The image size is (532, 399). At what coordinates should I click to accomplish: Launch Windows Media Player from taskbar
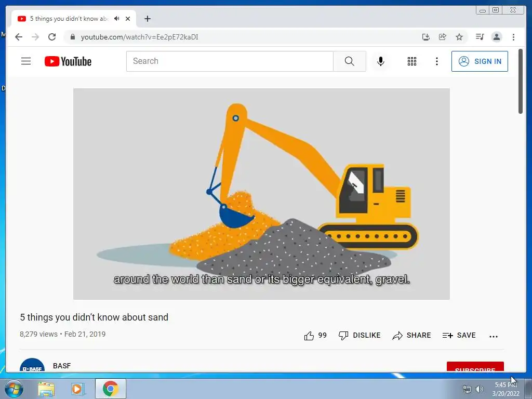[x=77, y=389]
